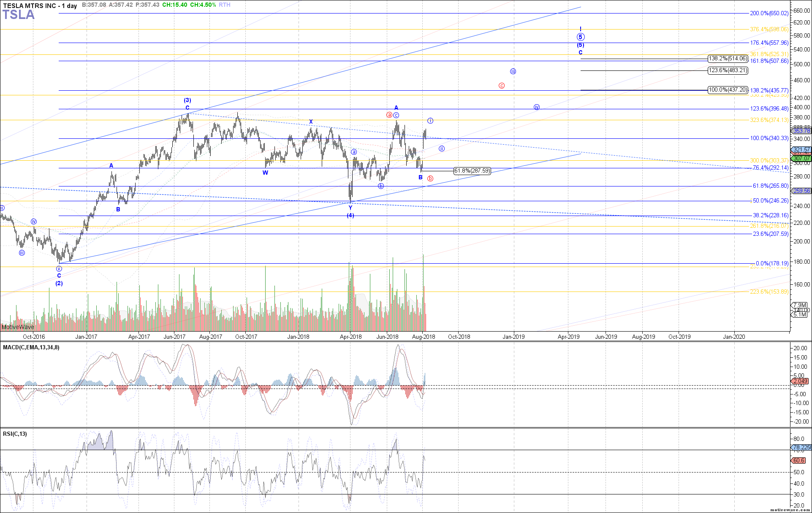The width and height of the screenshot is (812, 513).
Task: Select the red circled c projection label
Action: click(502, 86)
